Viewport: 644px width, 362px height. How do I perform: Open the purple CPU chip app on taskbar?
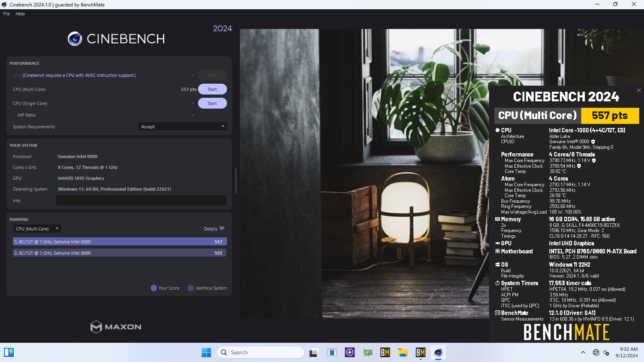349,352
